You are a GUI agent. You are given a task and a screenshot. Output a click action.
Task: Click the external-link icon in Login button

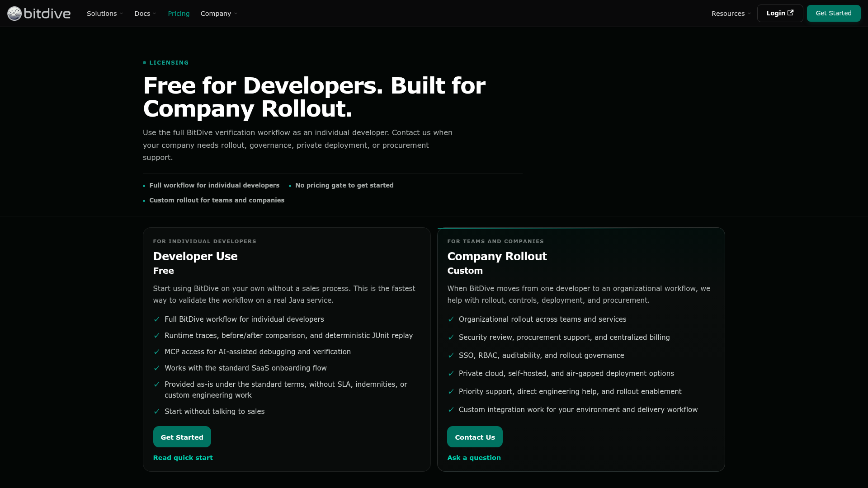(790, 13)
